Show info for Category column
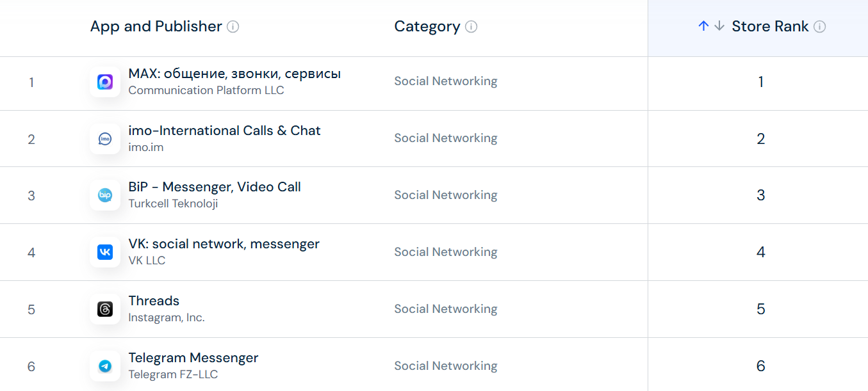 (x=471, y=27)
